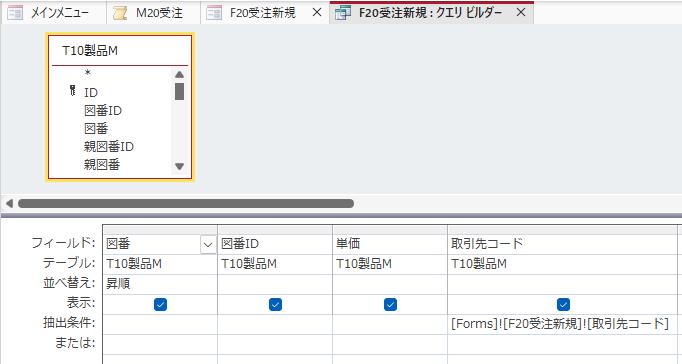Viewport: 682px width, 364px height.
Task: Click the または: row label
Action: click(x=75, y=343)
